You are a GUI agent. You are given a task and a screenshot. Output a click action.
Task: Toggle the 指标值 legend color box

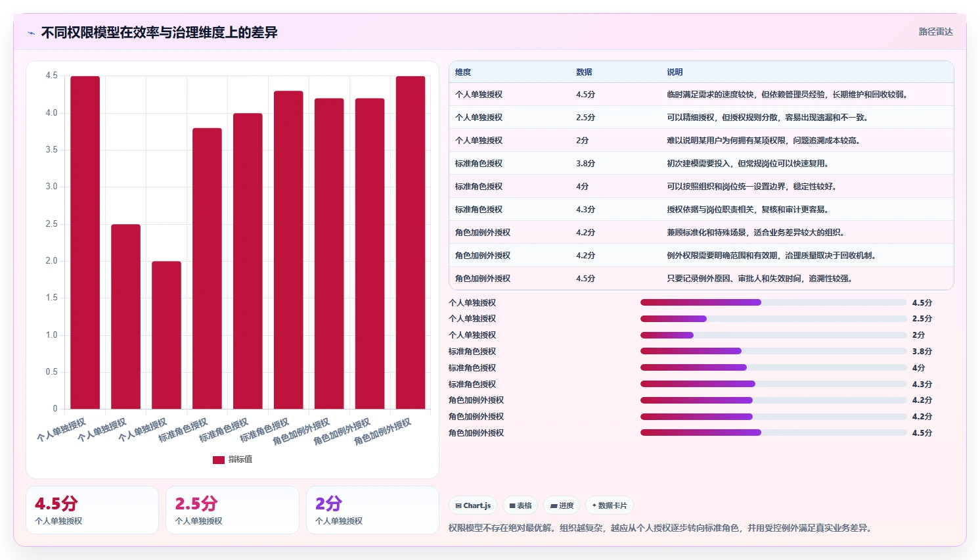coord(219,460)
